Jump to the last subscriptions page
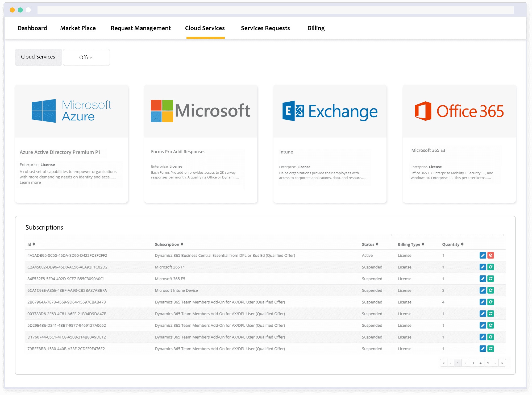 [x=502, y=363]
